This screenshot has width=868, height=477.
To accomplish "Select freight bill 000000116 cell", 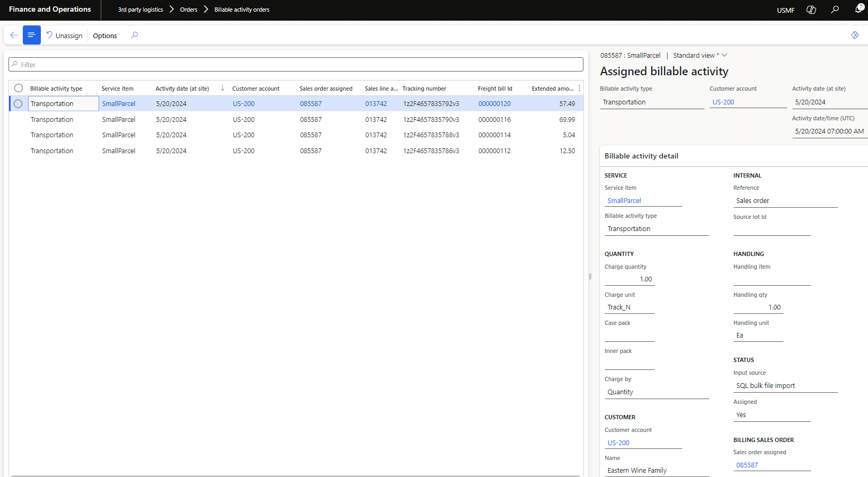I will point(494,120).
